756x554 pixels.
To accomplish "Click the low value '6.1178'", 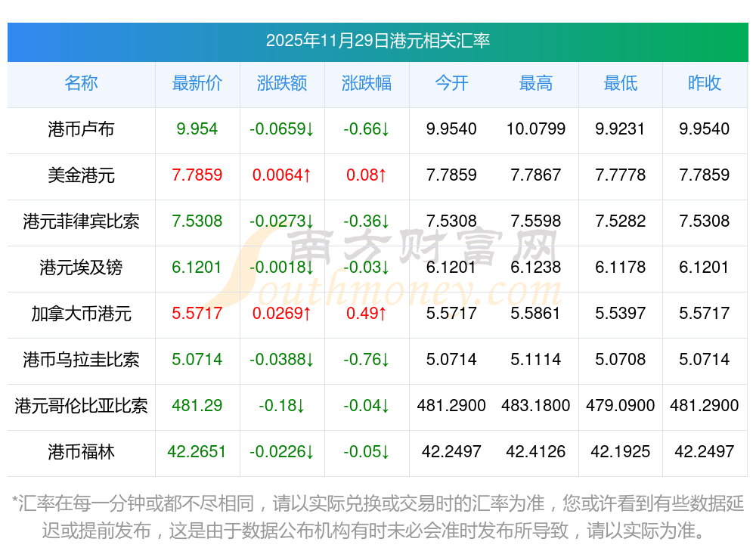I will [x=620, y=267].
